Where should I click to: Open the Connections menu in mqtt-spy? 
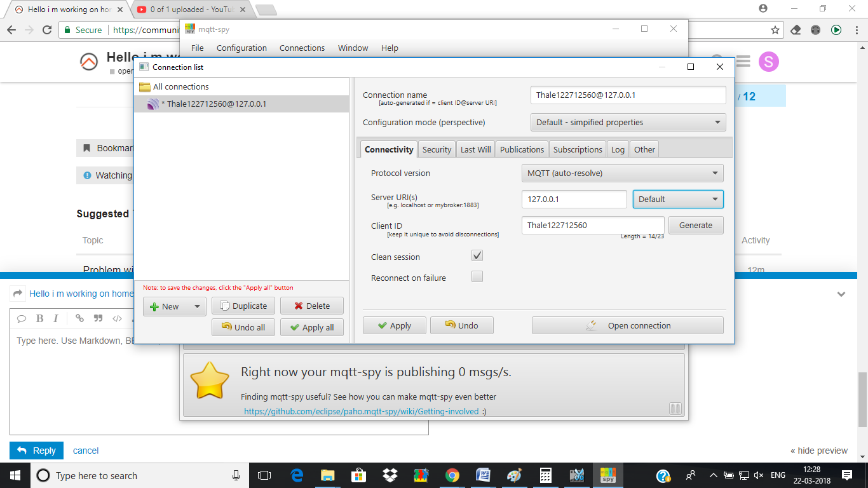pos(302,48)
